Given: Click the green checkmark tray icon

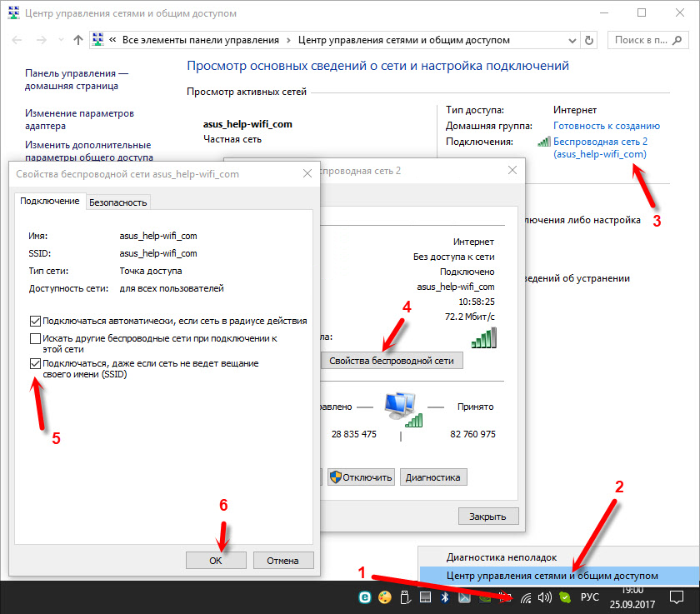Looking at the screenshot, I should pyautogui.click(x=565, y=597).
